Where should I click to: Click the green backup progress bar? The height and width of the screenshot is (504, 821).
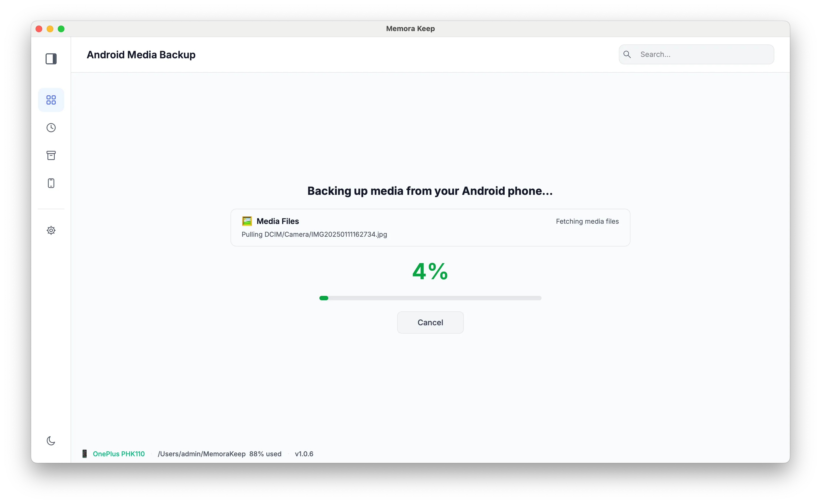430,298
